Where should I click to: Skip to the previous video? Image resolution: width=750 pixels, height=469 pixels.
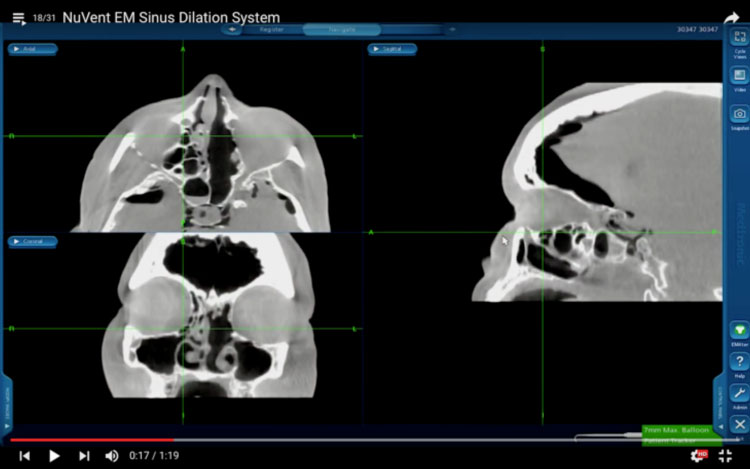click(25, 456)
